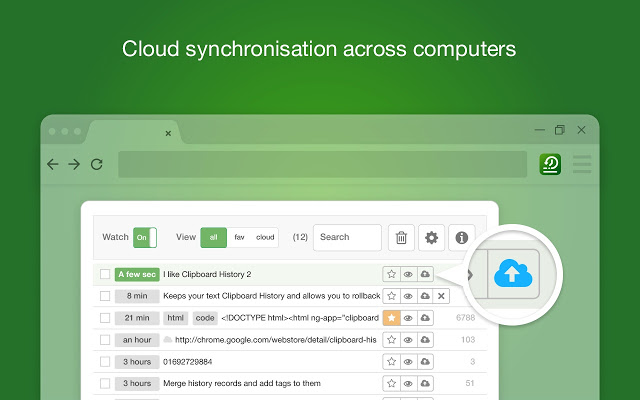The width and height of the screenshot is (640, 400).
Task: Select the 'all' view filter
Action: [214, 237]
